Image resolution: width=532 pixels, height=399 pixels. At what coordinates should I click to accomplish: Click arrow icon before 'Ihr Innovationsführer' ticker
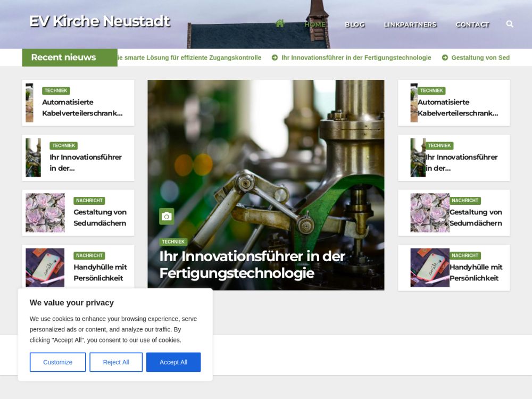[x=275, y=57]
